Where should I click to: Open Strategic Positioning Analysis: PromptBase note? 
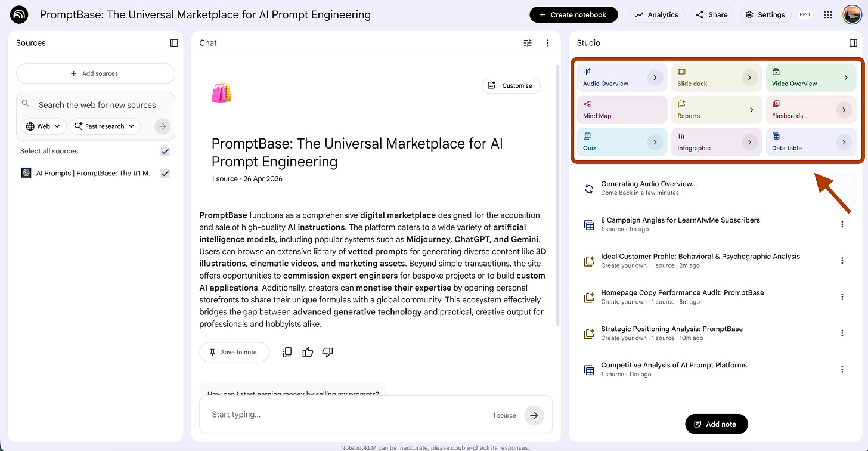click(672, 329)
